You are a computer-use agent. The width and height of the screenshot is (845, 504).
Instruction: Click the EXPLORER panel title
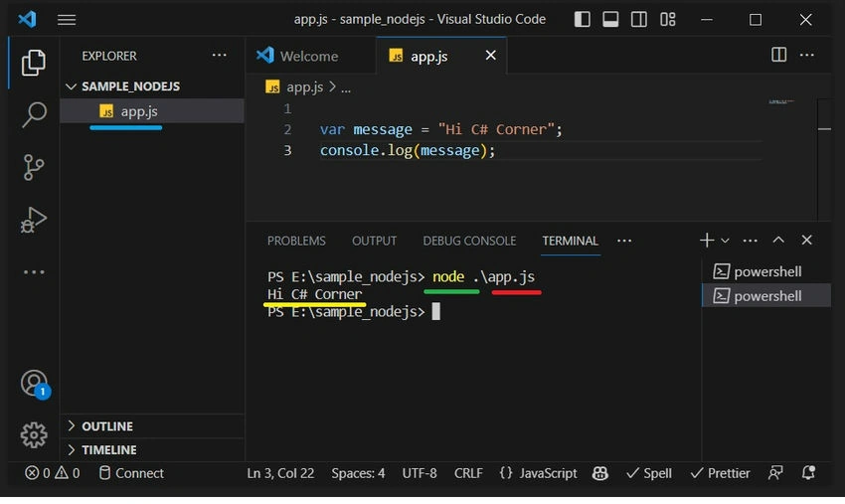[109, 56]
